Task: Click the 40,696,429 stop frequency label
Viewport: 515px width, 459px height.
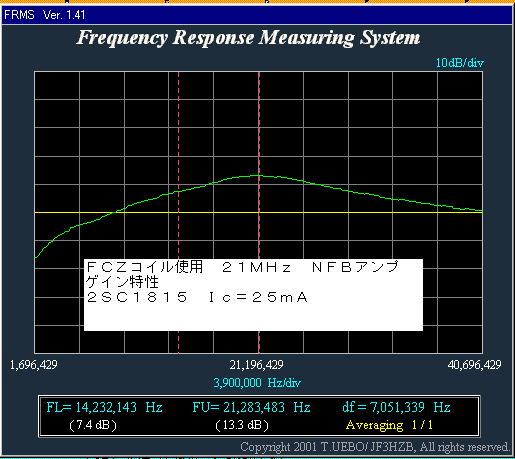Action: coord(474,365)
